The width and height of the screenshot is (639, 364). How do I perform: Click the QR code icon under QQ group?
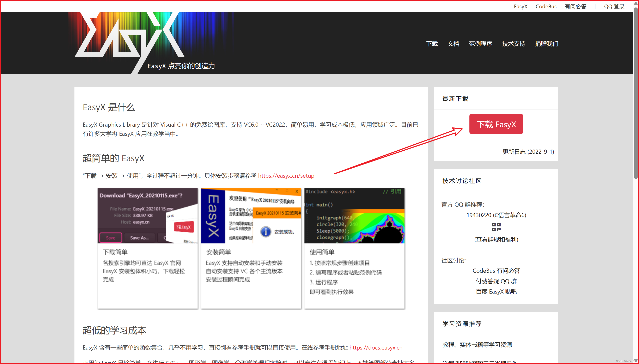point(496,227)
